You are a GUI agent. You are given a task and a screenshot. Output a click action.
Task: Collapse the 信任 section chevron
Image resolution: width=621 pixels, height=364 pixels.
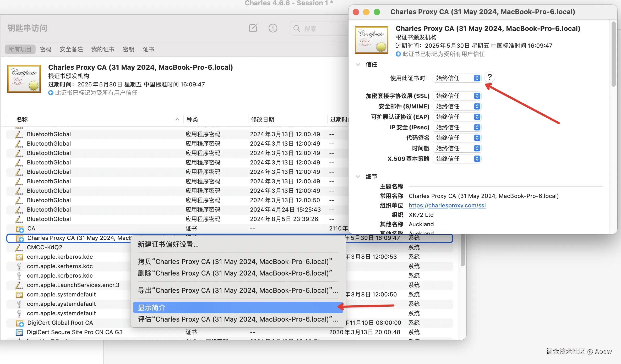point(358,64)
